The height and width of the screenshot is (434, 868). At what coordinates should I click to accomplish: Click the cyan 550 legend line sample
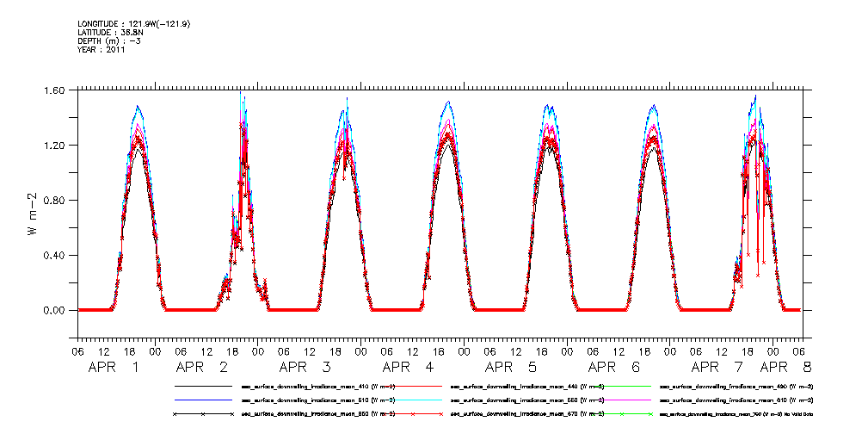point(411,400)
